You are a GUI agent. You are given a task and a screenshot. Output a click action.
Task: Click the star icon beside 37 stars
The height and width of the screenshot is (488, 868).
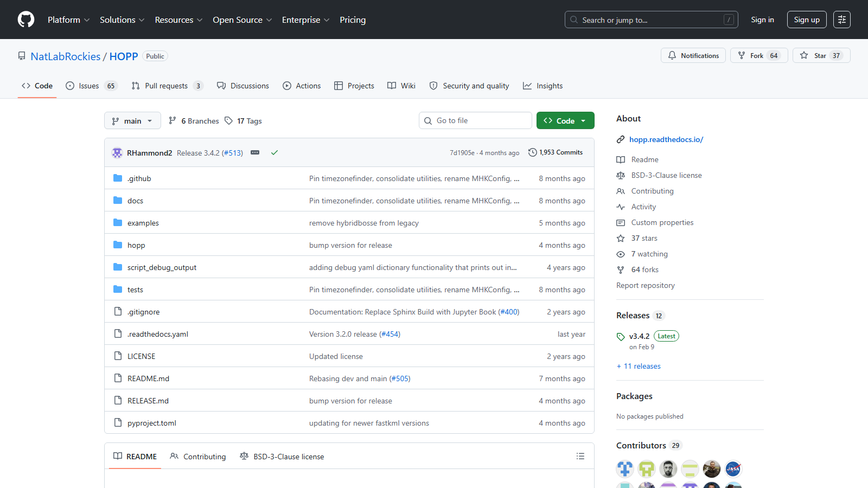(x=621, y=239)
